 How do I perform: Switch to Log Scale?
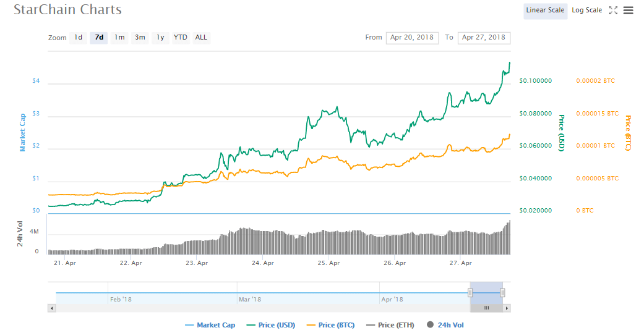(586, 11)
